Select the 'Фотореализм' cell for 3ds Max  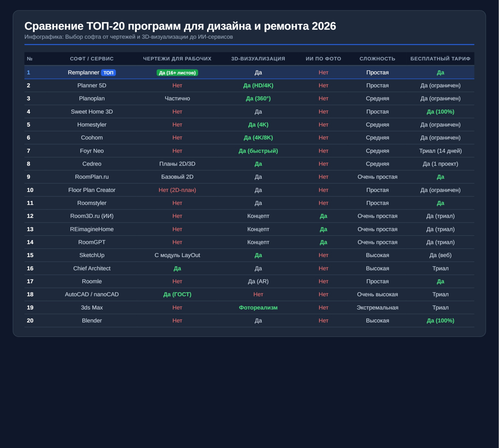coord(258,308)
